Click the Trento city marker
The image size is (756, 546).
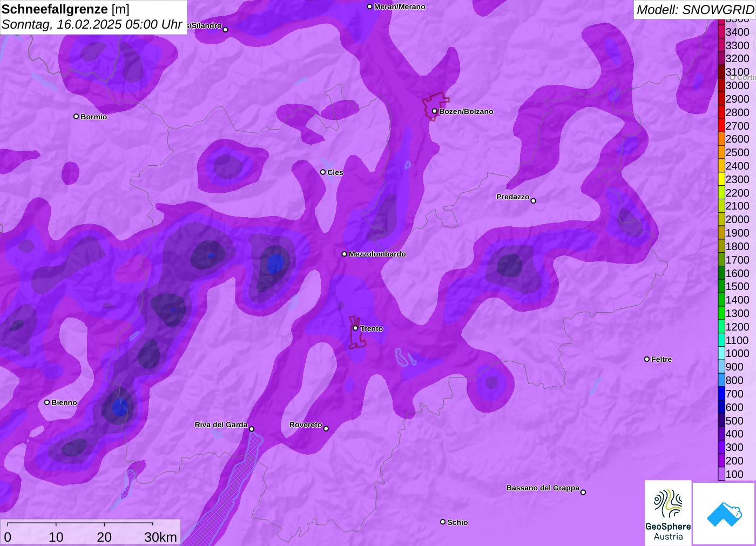tap(355, 328)
